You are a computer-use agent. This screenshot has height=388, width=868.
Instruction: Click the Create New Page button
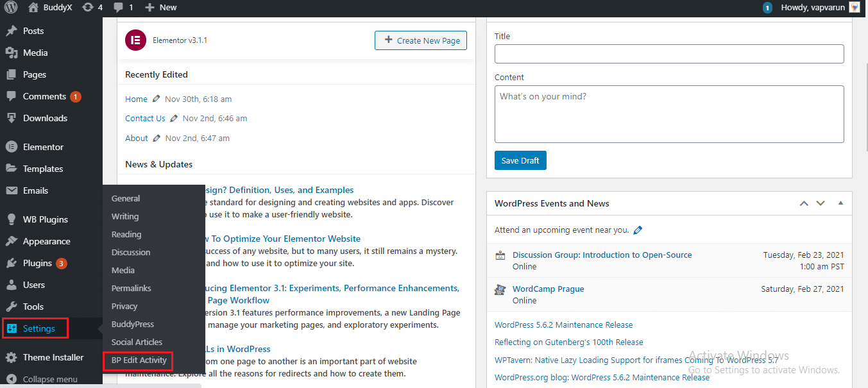[420, 40]
